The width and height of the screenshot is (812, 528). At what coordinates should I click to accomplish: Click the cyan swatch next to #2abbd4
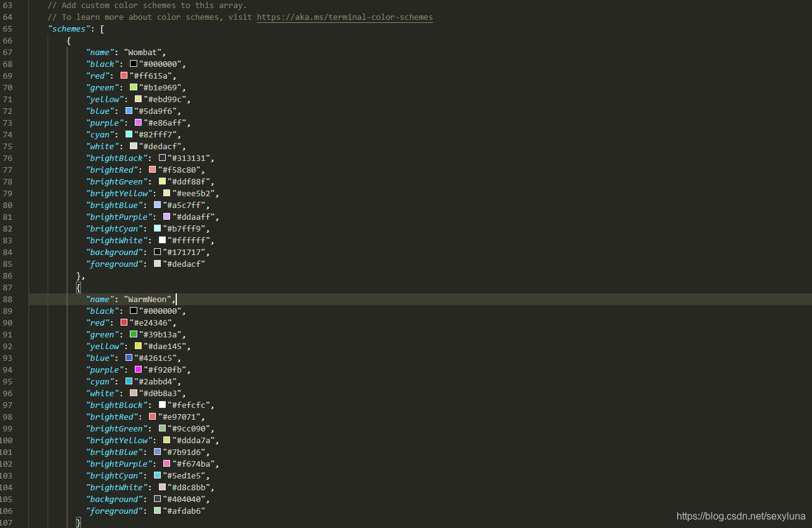[x=129, y=381]
